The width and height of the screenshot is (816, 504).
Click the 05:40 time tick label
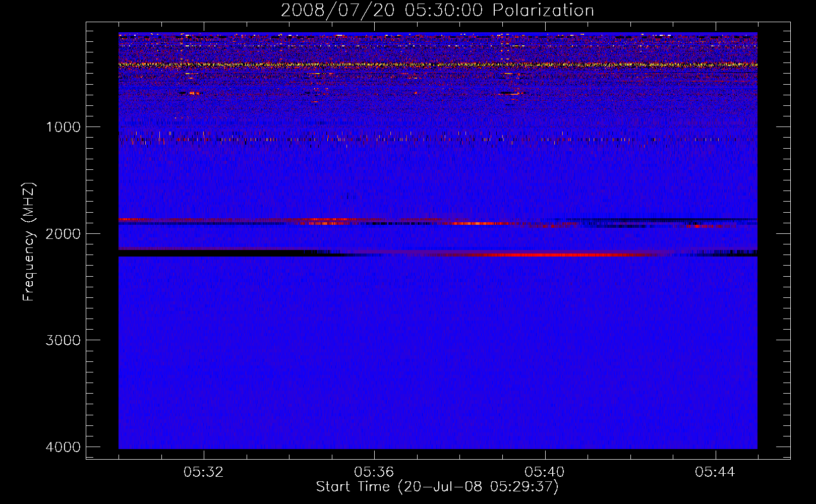[544, 472]
